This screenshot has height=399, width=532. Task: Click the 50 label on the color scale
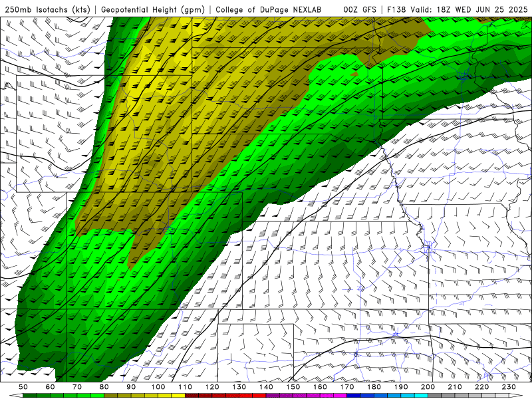click(x=23, y=387)
